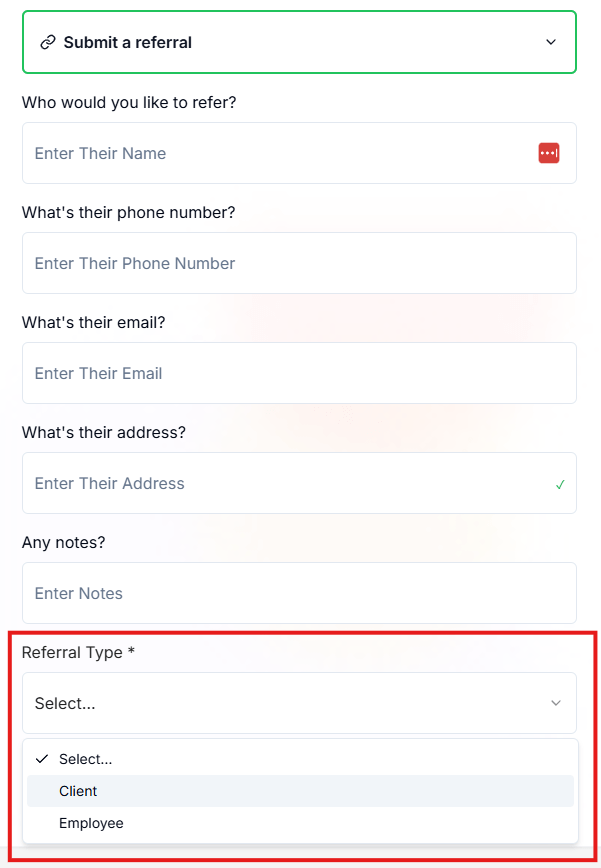The height and width of the screenshot is (868, 601).
Task: Focus the Enter Their Name field
Action: [299, 153]
